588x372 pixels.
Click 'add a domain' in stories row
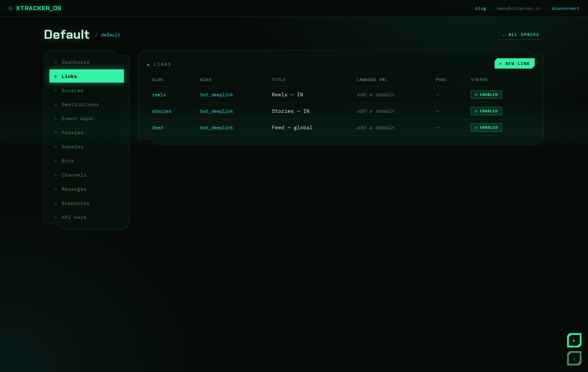click(x=375, y=111)
